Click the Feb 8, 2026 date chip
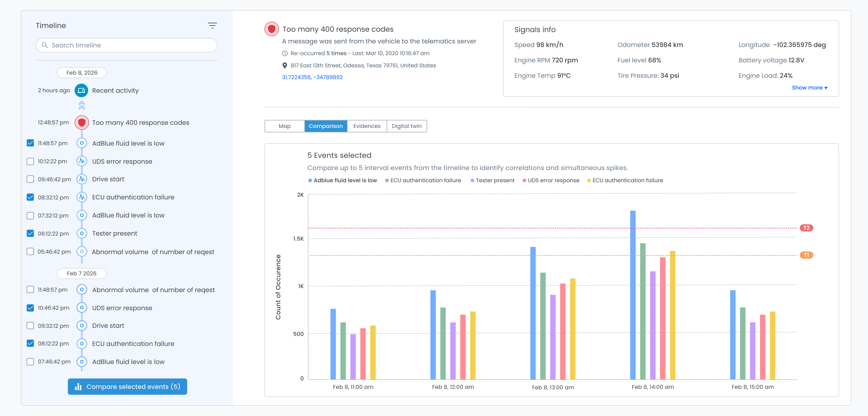This screenshot has width=868, height=416. (82, 73)
